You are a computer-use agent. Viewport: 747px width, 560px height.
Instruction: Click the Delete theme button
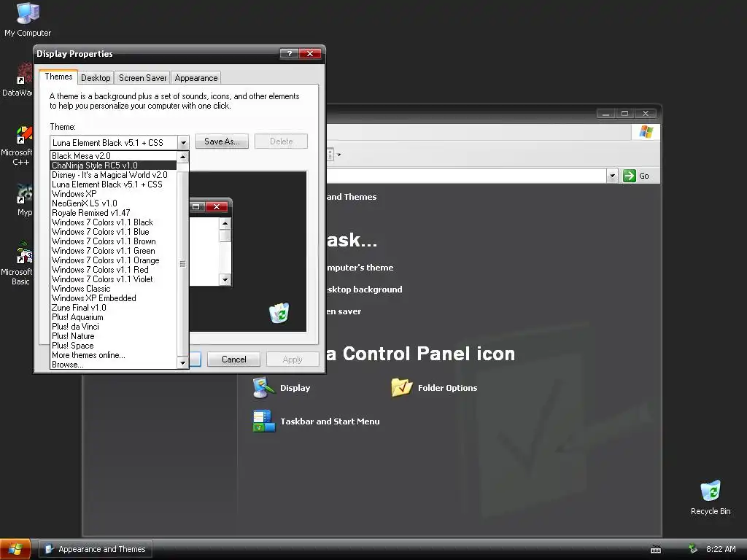[281, 141]
